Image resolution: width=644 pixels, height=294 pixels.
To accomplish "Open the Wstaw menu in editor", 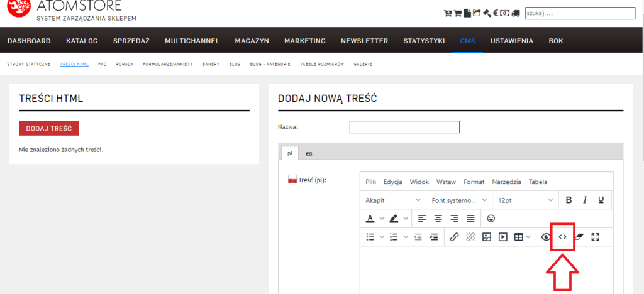I will [446, 182].
